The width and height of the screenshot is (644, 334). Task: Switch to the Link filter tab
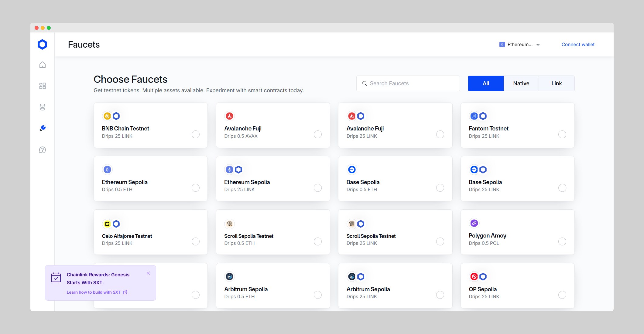coord(557,83)
